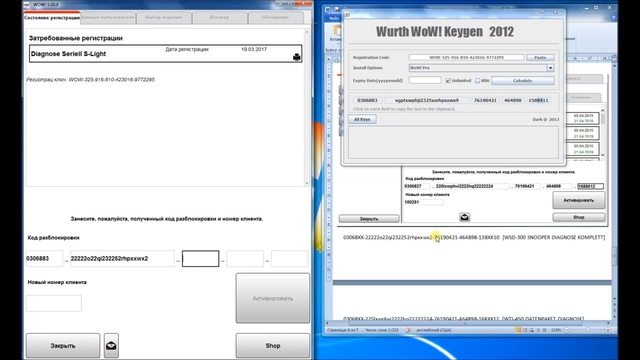Open the Install Options dropdown arrow

click(x=550, y=68)
